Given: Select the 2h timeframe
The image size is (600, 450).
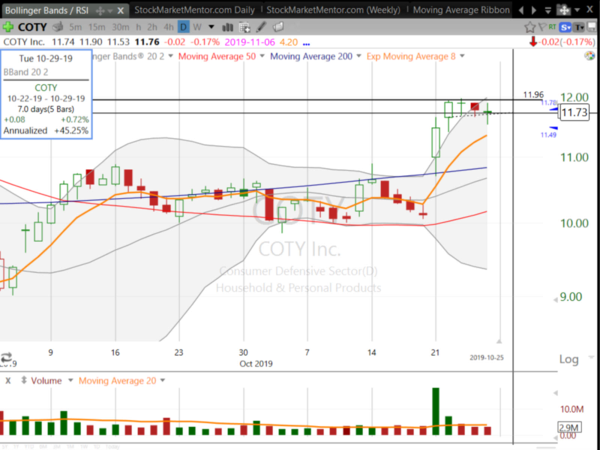Looking at the screenshot, I should click(152, 27).
